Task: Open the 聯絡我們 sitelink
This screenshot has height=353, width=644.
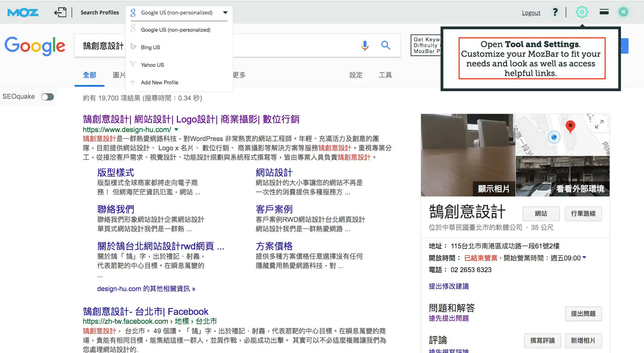Action: (x=115, y=209)
